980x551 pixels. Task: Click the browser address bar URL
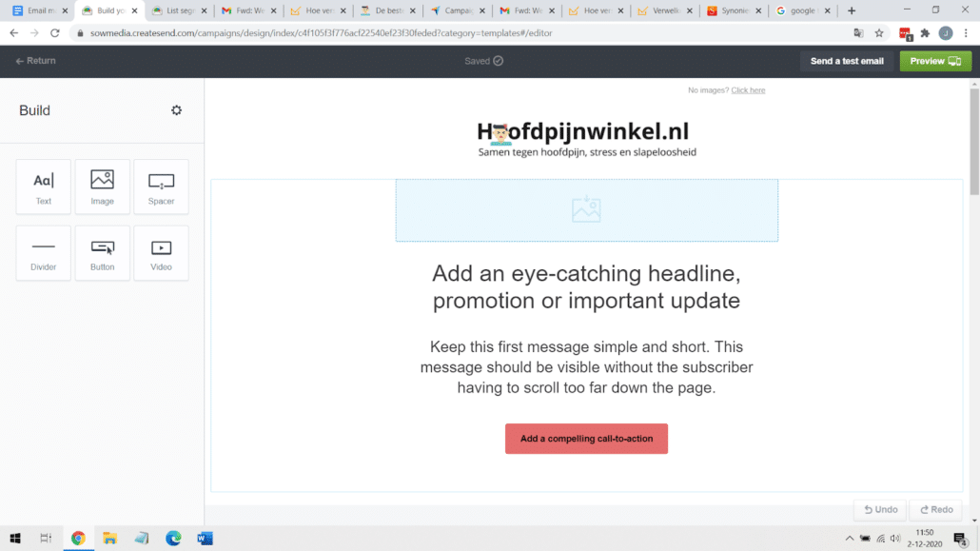[321, 33]
